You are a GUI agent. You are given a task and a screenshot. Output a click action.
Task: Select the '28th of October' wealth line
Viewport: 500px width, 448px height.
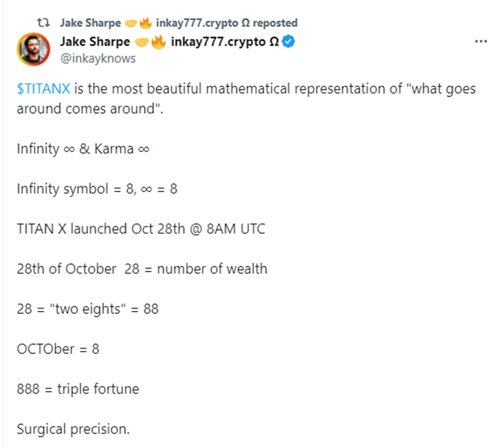pyautogui.click(x=142, y=269)
